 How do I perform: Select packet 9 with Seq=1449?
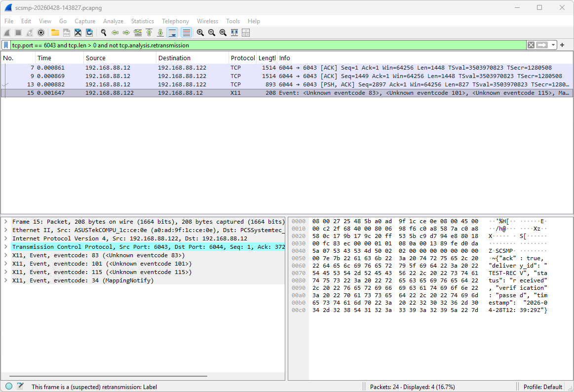287,76
